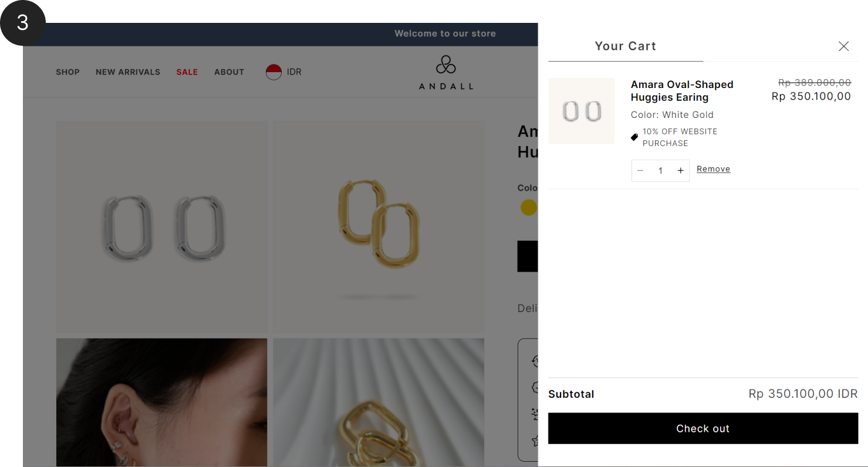The height and width of the screenshot is (467, 868).
Task: Select the gold color swatch
Action: tap(529, 207)
